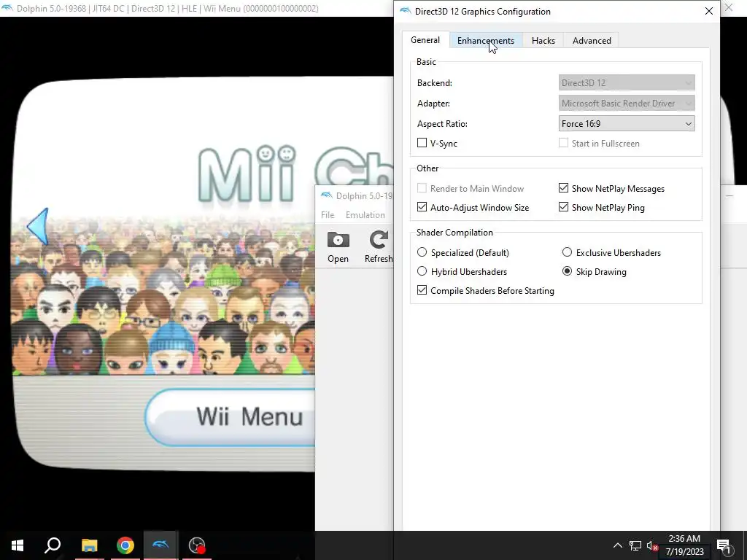Open the File menu in Dolphin
747x560 pixels.
pos(328,215)
